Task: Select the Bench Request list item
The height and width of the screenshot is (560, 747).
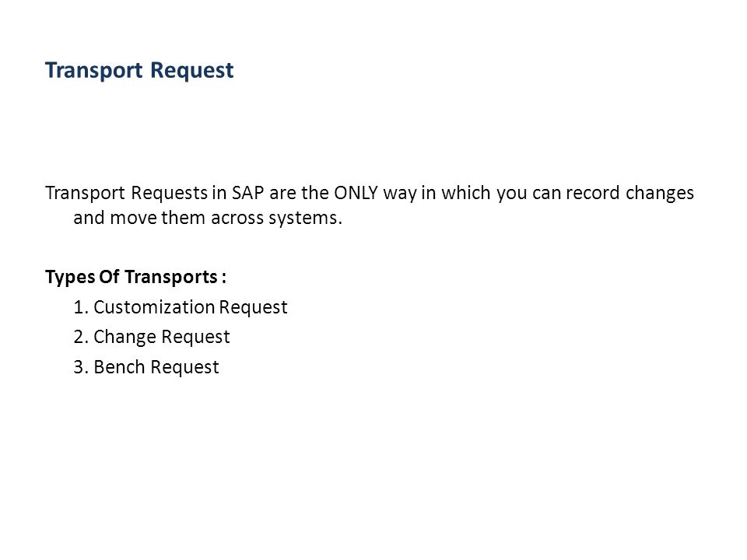Action: tap(146, 367)
